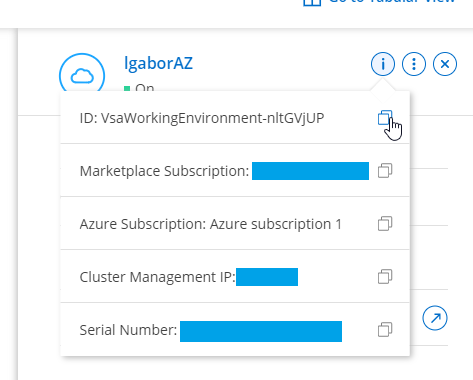Viewport: 473px width, 380px height.
Task: Click the round arrow open-link icon
Action: pos(435,318)
